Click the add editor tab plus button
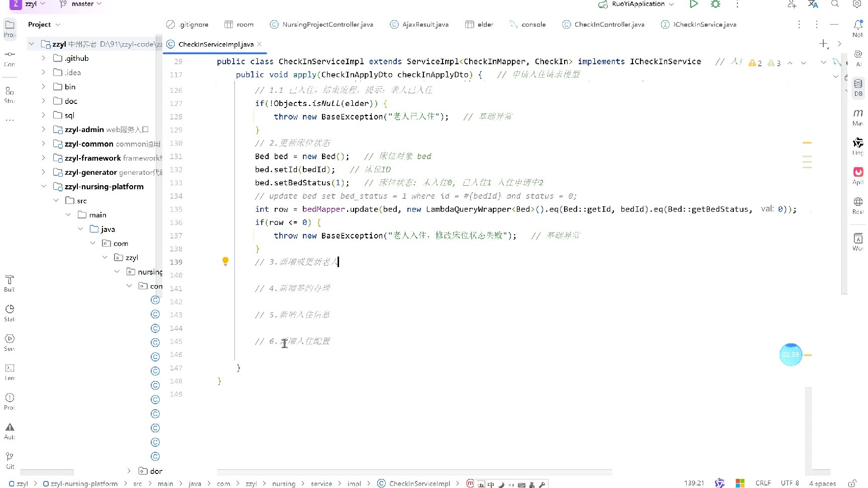This screenshot has width=868, height=488. coord(824,44)
